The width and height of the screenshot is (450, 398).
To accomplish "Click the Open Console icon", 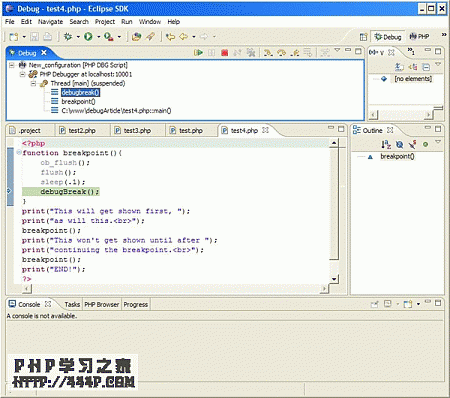I will (x=408, y=304).
